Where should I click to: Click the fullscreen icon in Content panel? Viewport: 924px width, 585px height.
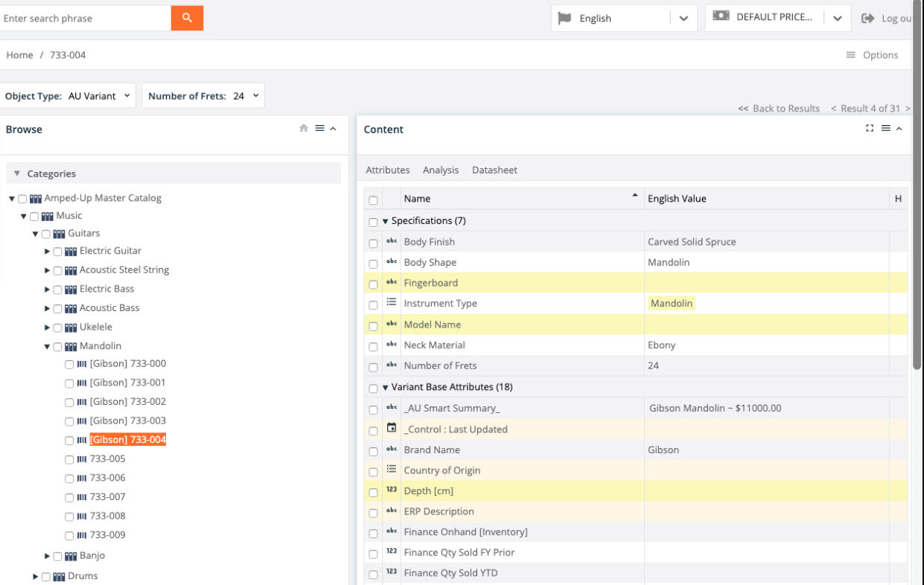(x=870, y=129)
